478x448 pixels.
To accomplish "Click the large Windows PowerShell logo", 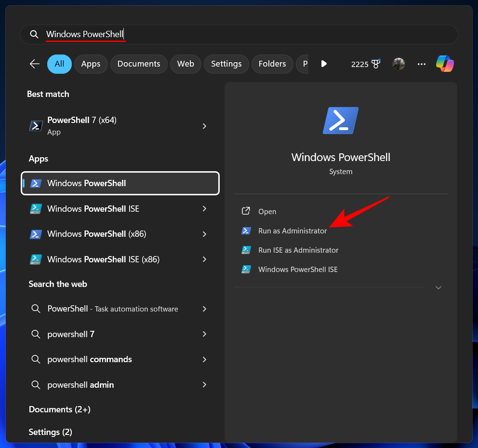I will click(341, 120).
